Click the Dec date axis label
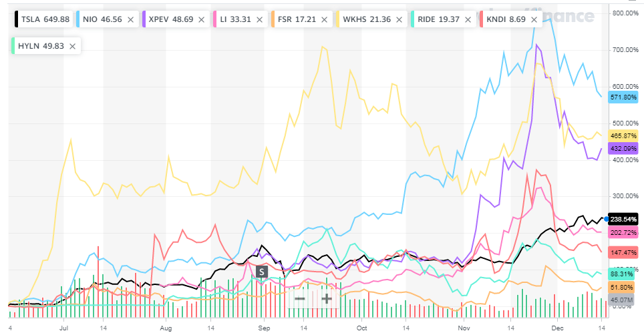The width and height of the screenshot is (644, 335). 558,328
